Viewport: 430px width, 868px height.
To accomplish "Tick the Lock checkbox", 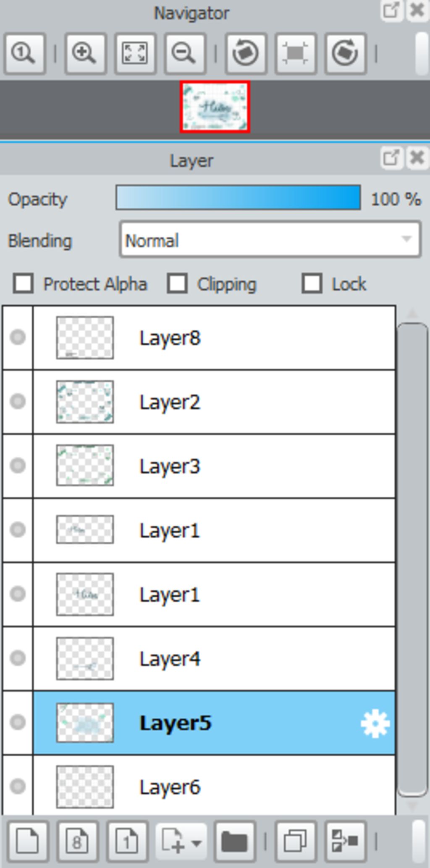I will tap(312, 283).
